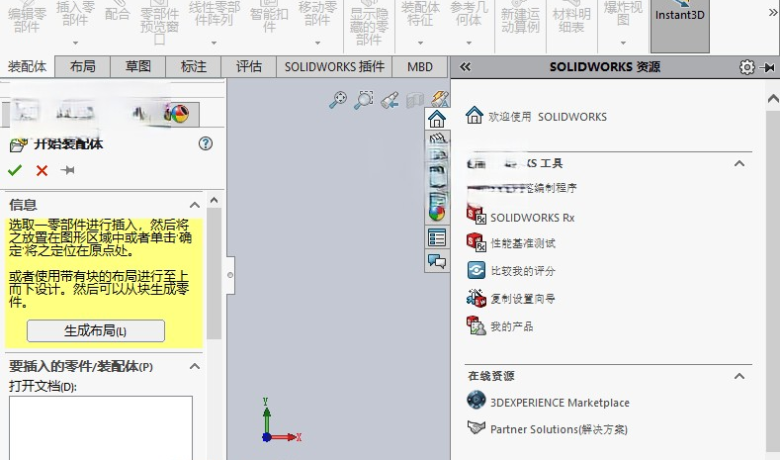Open help for 开始装配体
Screen dimensions: 780x460
click(205, 144)
